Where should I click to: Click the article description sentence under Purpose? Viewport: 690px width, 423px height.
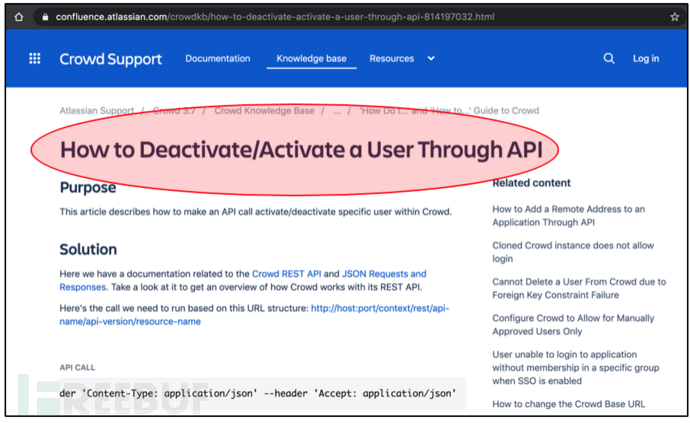(256, 212)
